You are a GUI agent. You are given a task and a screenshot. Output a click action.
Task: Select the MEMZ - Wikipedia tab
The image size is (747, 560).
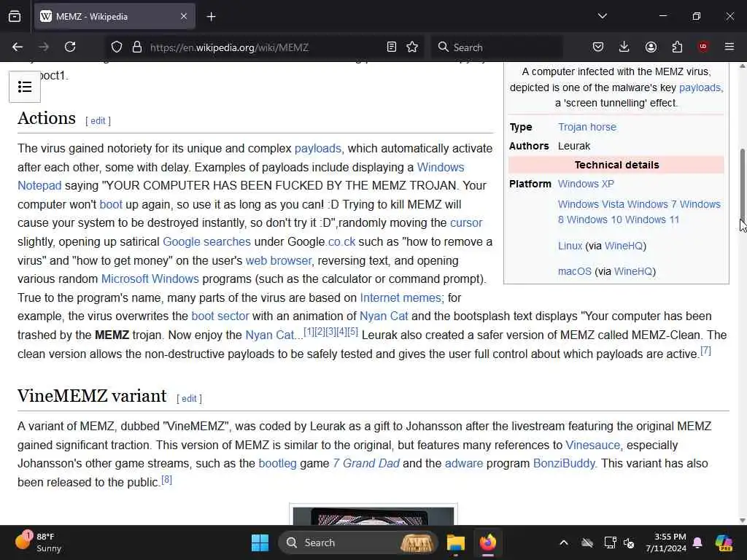115,17
